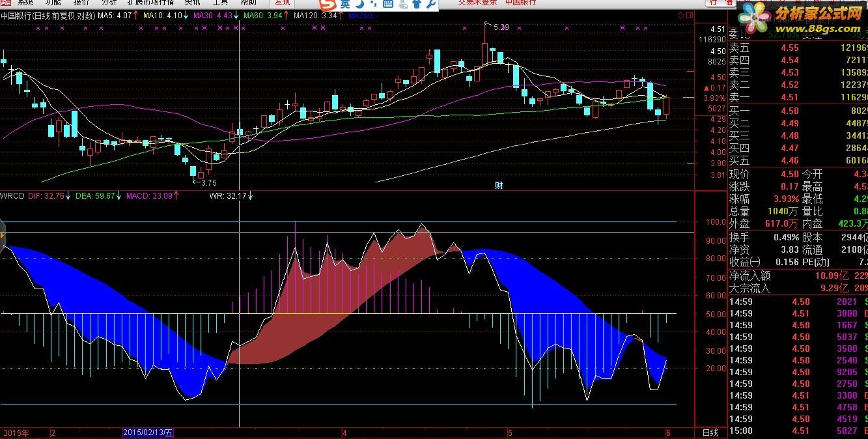Click the Sogou 英 language mode icon

point(344,4)
